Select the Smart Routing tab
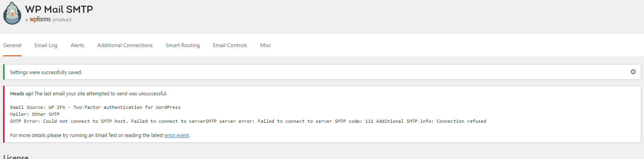644x159 pixels. click(x=183, y=45)
